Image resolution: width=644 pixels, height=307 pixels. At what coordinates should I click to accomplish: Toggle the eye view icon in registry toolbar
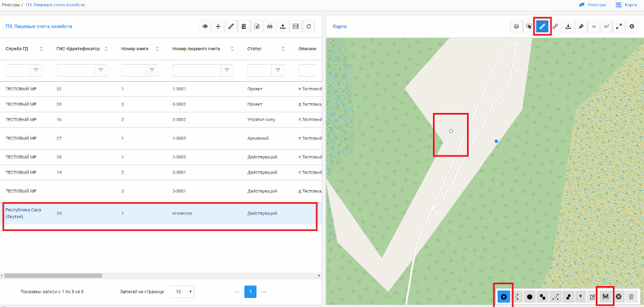pyautogui.click(x=205, y=27)
